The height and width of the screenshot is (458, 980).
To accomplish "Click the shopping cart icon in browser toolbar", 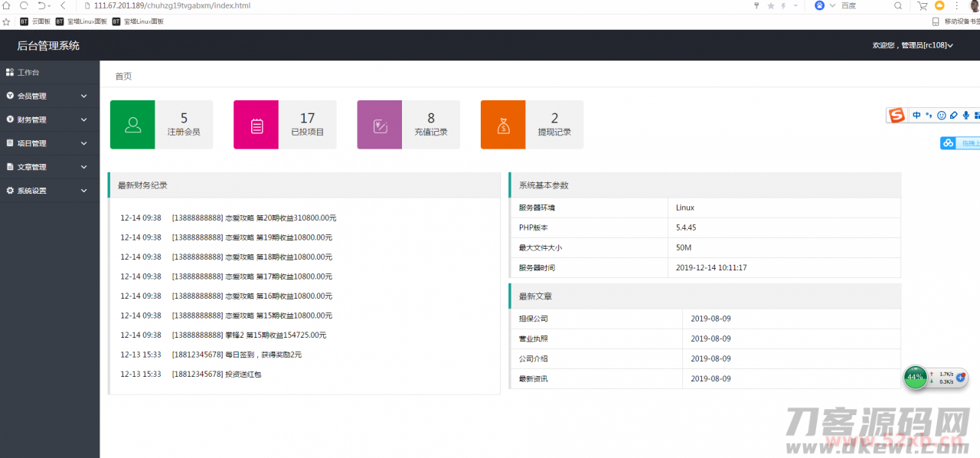I will [923, 5].
